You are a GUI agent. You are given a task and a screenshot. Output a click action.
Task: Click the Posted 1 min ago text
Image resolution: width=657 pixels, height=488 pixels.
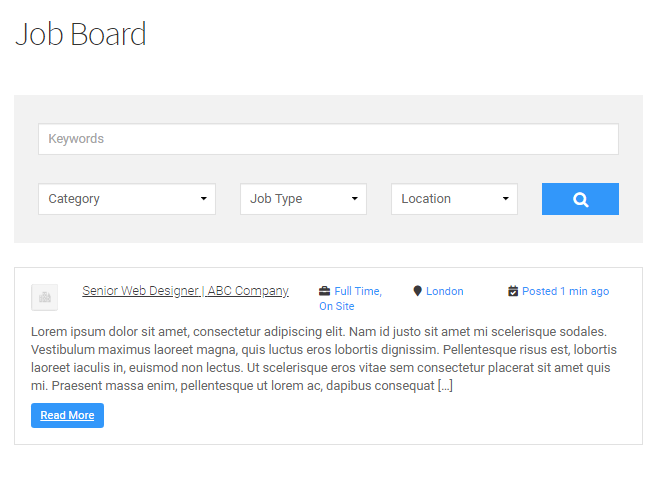(566, 291)
